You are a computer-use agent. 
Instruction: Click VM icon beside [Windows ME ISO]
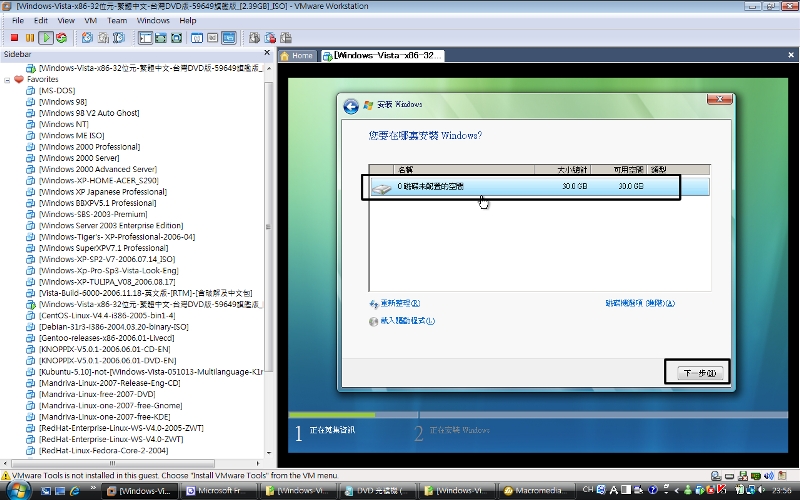pyautogui.click(x=31, y=135)
